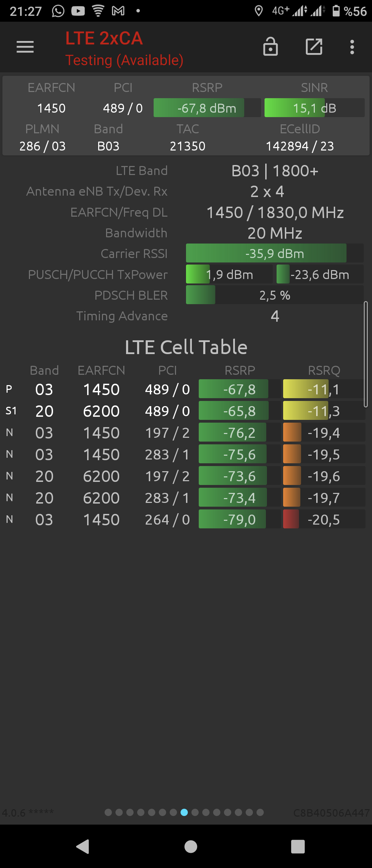Viewport: 372px width, 868px height.
Task: Jump to the first page indicator dot
Action: 108,813
